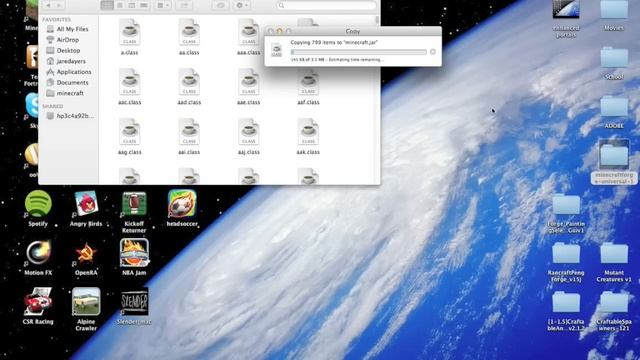This screenshot has height=360, width=640.
Task: Open the Finder arrange-by dropdown
Action: (163, 5)
